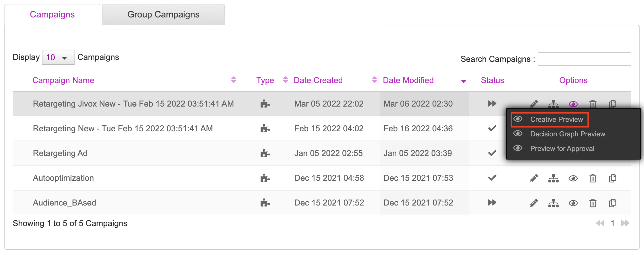Click type puzzle icon for Autooptimization

point(265,178)
